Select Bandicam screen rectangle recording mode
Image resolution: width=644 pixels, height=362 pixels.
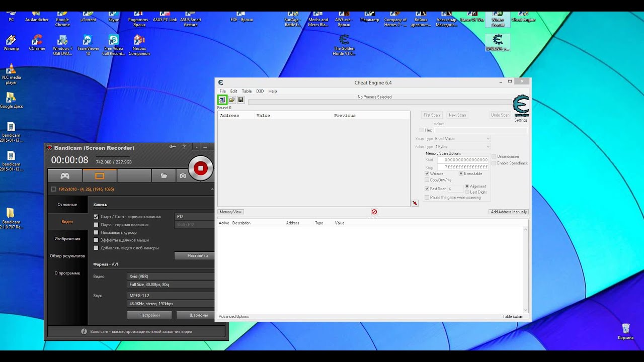point(100,175)
